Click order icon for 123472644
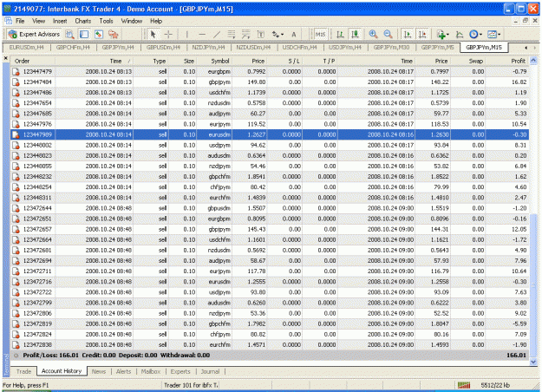The height and width of the screenshot is (392, 542). tap(16, 208)
